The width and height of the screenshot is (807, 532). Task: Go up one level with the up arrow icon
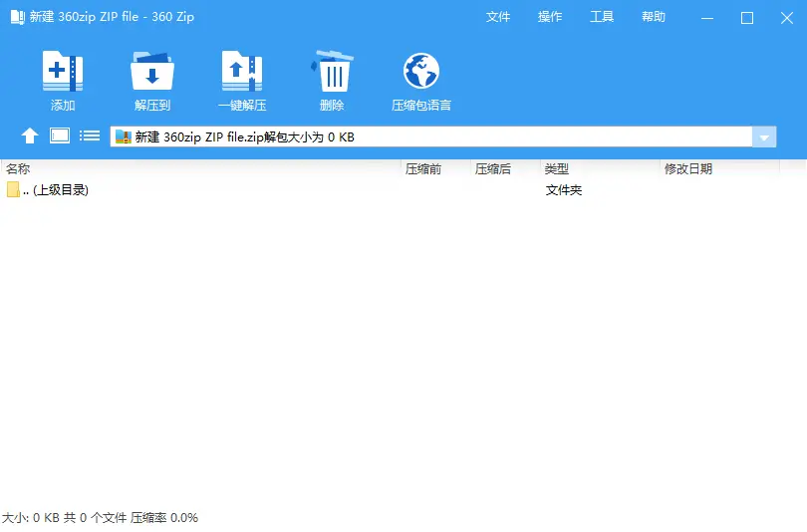(30, 135)
